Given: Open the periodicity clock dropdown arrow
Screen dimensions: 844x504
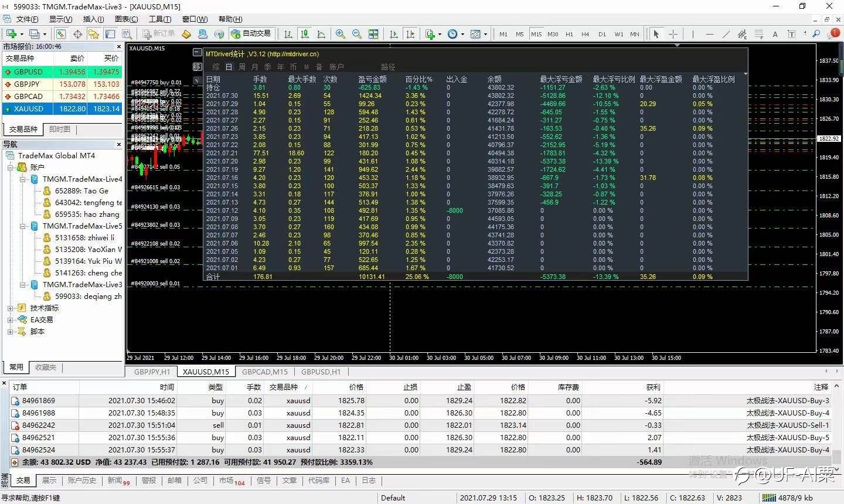Looking at the screenshot, I should (462, 34).
